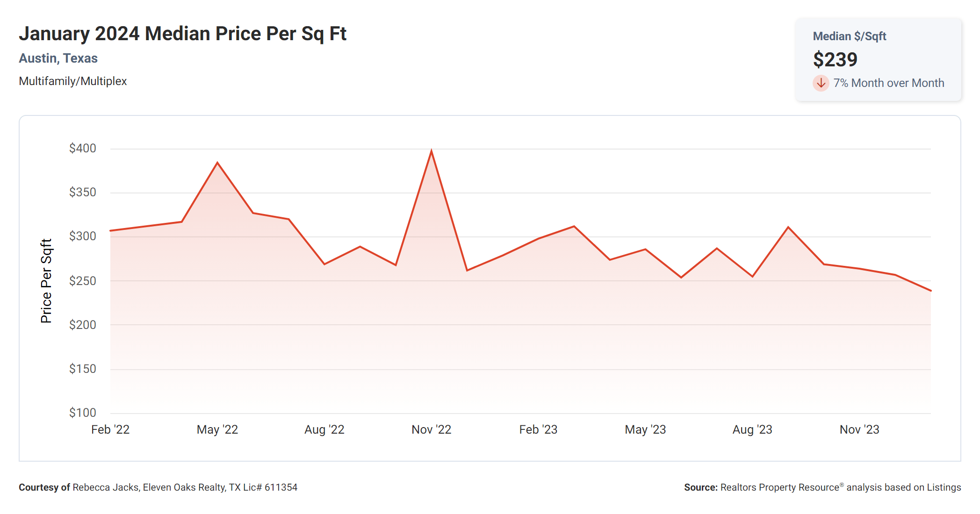This screenshot has width=980, height=514.
Task: Select the Feb '22 x-axis label
Action: click(x=110, y=429)
